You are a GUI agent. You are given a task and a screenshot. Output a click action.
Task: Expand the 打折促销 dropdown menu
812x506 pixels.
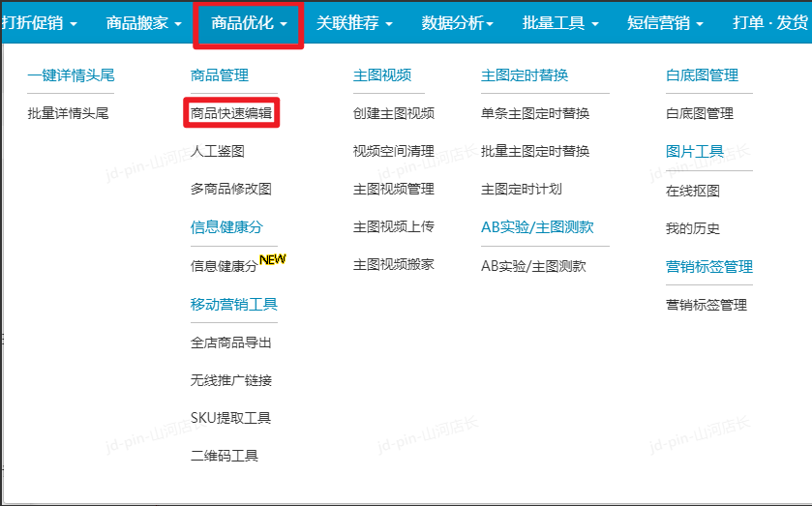tap(39, 23)
